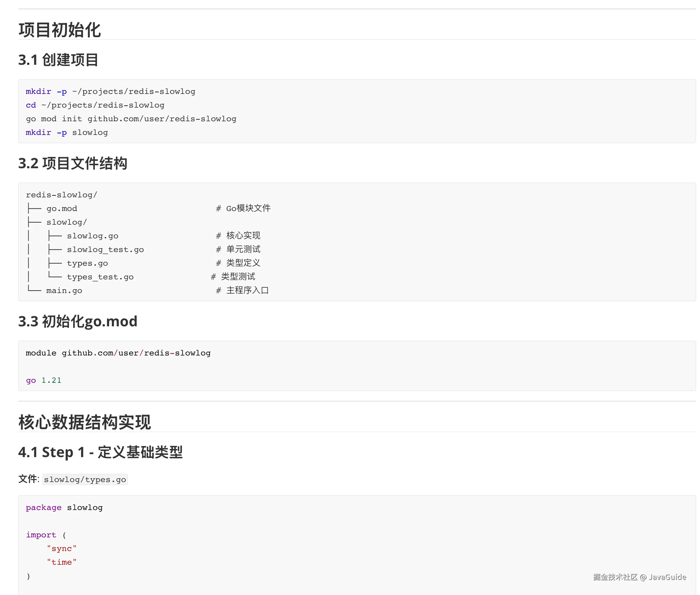The width and height of the screenshot is (700, 595).
Task: Click the 3.1 创建项目 heading
Action: pos(58,60)
